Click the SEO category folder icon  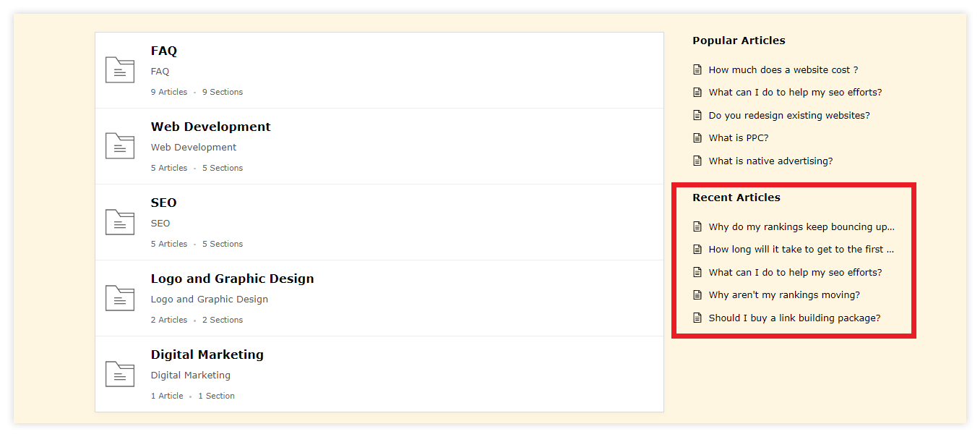[x=120, y=222]
